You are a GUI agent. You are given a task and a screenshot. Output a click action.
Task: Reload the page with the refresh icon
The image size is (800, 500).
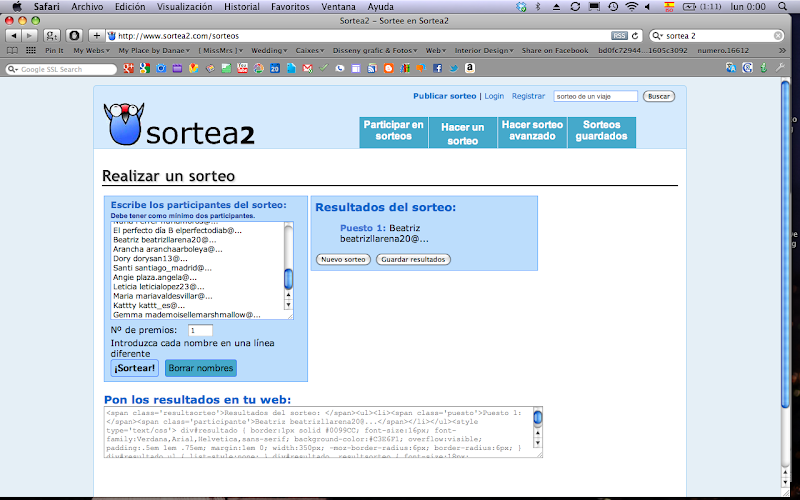(x=635, y=36)
